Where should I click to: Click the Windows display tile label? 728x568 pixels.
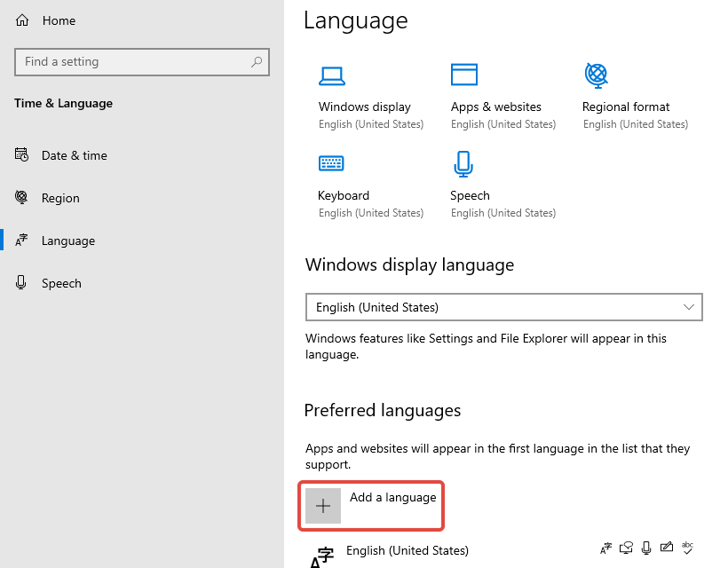point(365,106)
